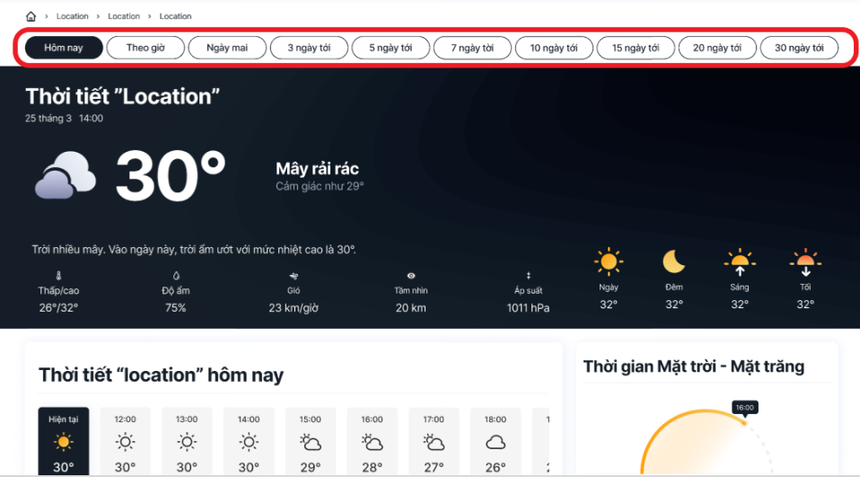
Task: Click the Cảm giác như 29° text
Action: pos(320,186)
